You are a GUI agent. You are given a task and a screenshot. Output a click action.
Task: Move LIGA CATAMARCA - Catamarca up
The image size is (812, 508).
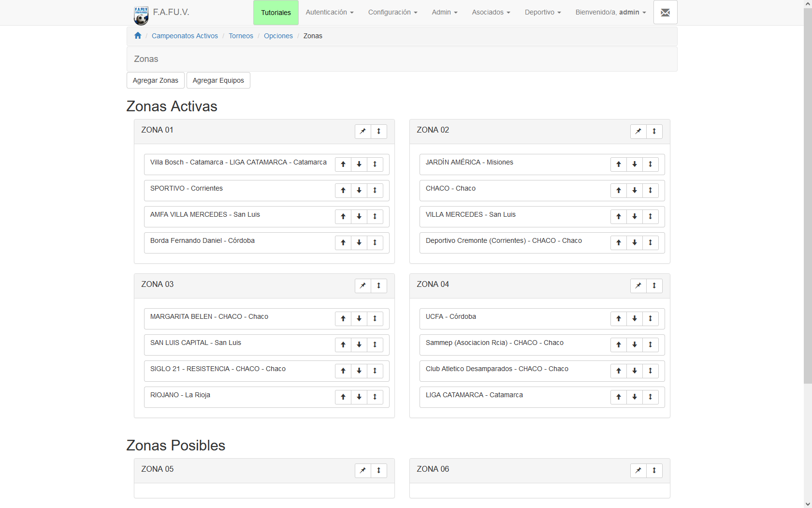[x=619, y=397]
